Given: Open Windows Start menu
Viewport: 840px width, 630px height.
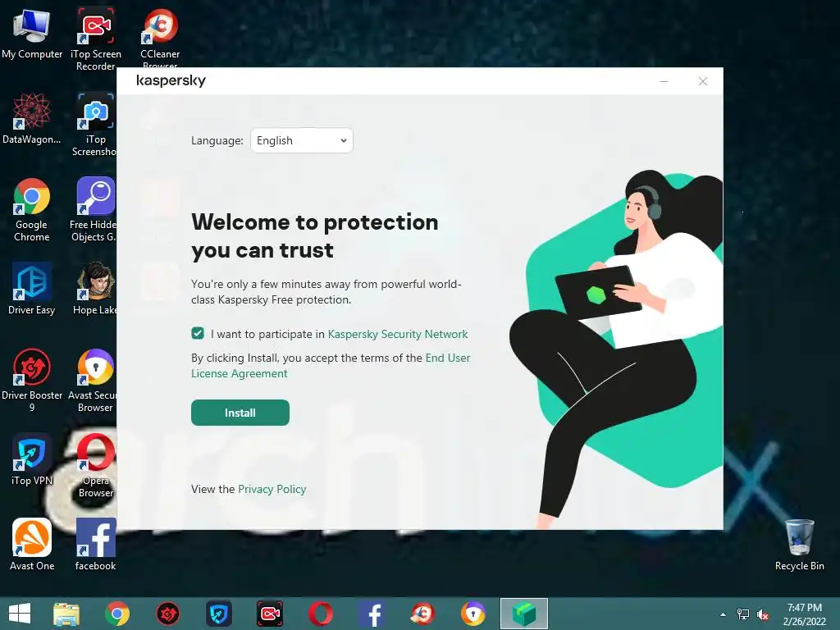Looking at the screenshot, I should point(20,614).
